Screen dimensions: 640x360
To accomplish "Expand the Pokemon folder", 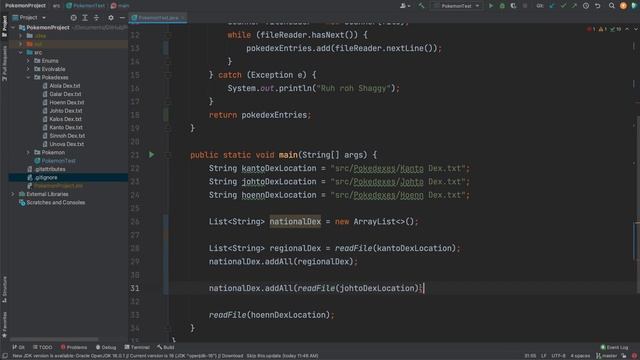I will pos(28,152).
